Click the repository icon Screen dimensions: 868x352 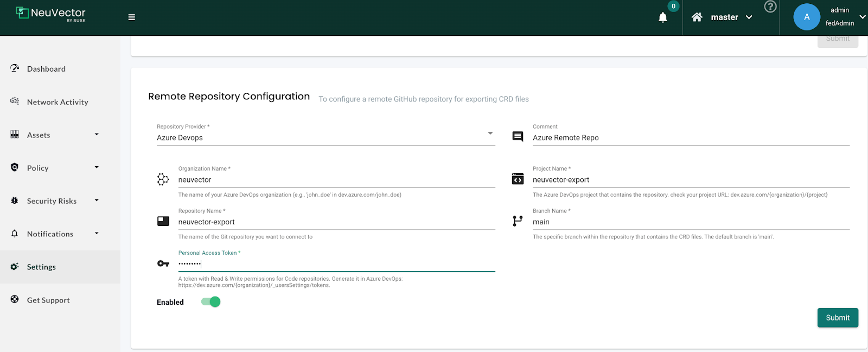[163, 221]
